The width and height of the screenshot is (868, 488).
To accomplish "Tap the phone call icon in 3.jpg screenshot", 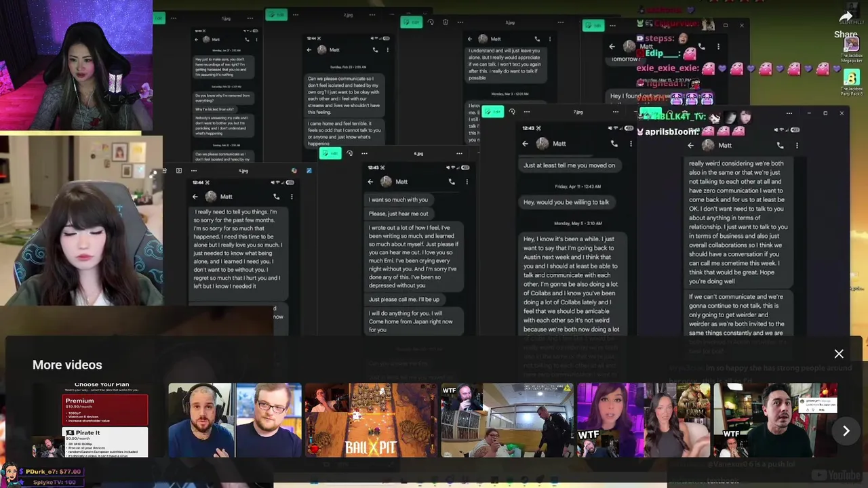I will [537, 39].
